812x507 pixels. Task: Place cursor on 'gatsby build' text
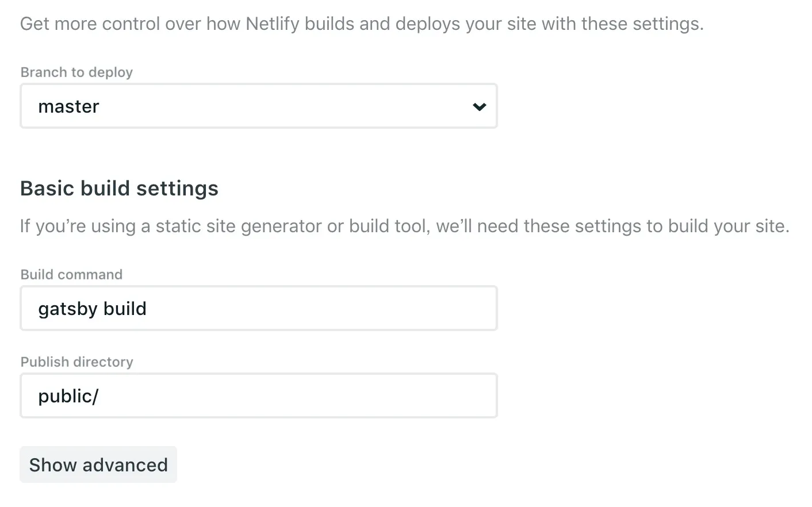[92, 309]
